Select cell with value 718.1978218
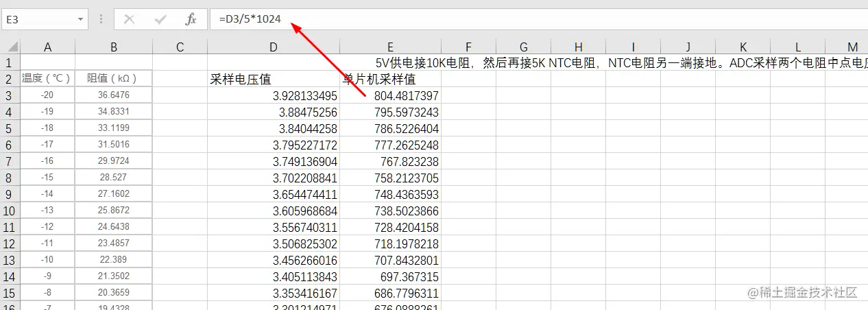Screen dimensions: 868x310 point(390,243)
